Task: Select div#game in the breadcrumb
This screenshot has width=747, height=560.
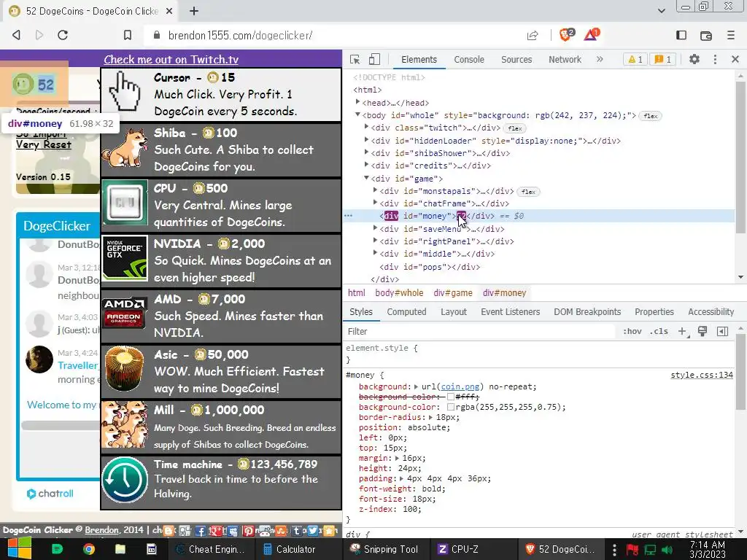Action: (452, 293)
